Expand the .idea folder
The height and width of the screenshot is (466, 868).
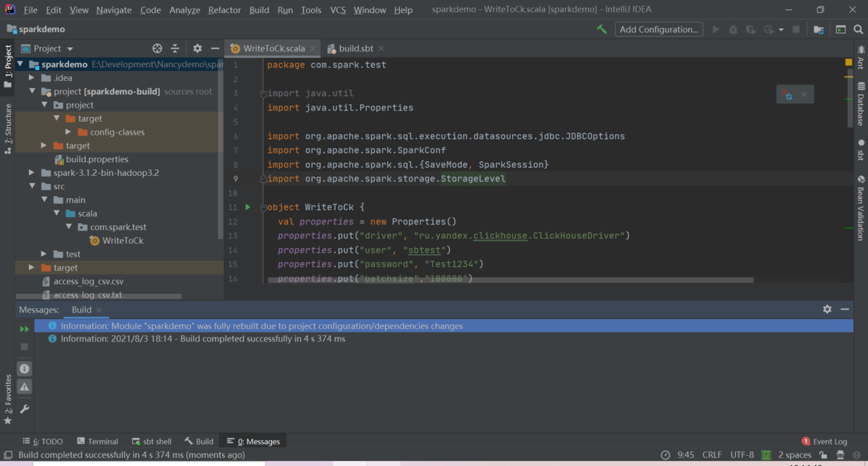[32, 77]
